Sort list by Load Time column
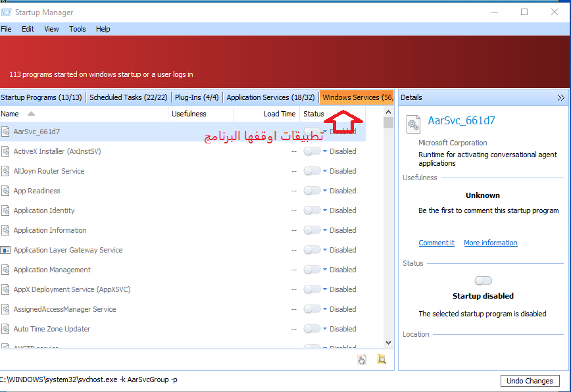571x392 pixels. click(266, 114)
